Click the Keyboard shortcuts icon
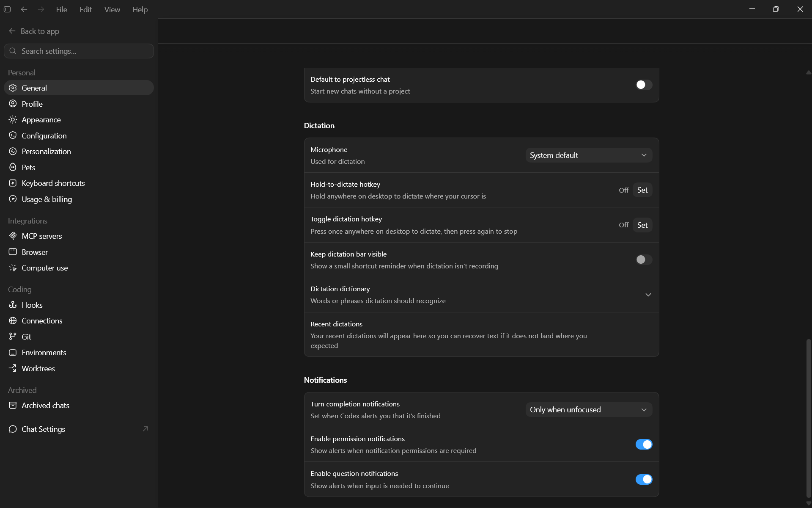 (13, 183)
